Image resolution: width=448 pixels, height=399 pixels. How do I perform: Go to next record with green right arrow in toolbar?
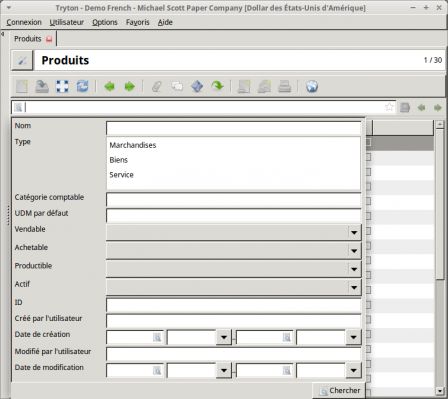point(130,87)
